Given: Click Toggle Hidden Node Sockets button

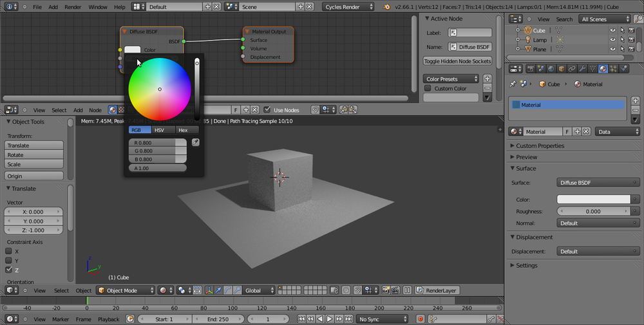Looking at the screenshot, I should click(457, 61).
